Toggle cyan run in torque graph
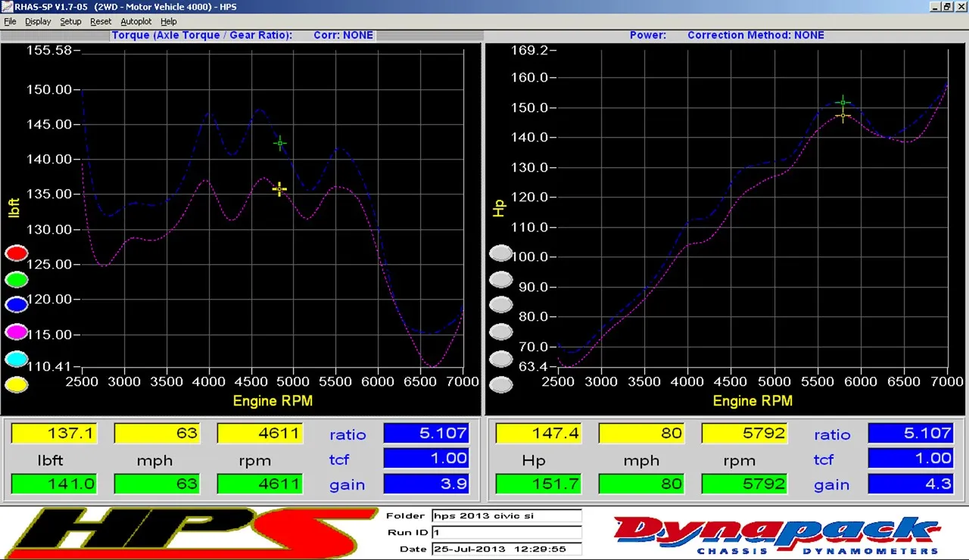This screenshot has width=969, height=560. (17, 359)
